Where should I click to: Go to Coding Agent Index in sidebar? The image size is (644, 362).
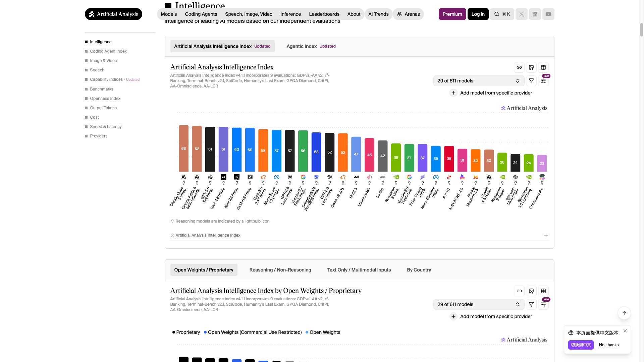pyautogui.click(x=108, y=51)
